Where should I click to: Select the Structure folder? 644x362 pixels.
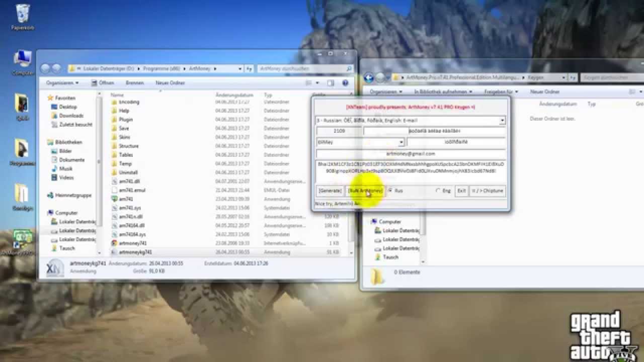click(x=128, y=146)
